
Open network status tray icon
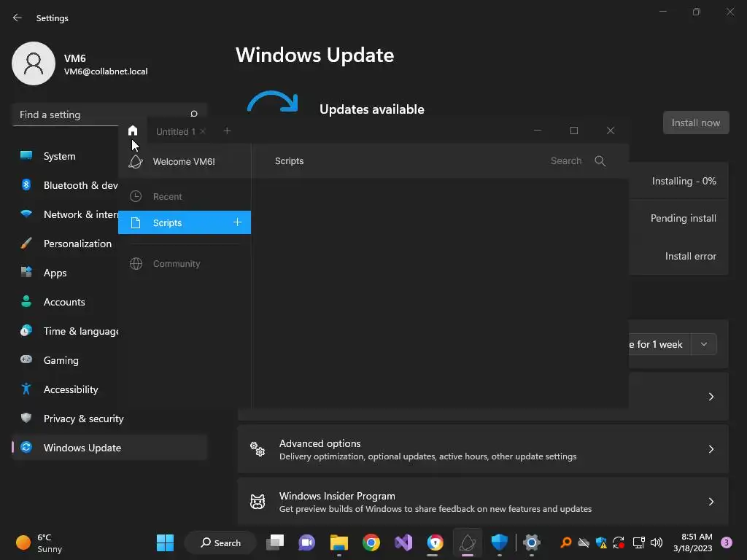638,542
